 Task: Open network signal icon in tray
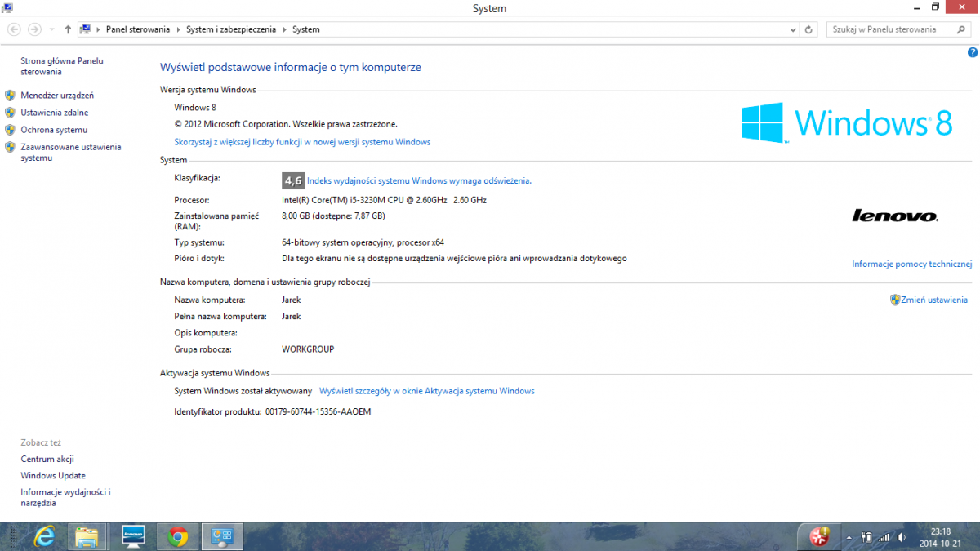coord(884,537)
